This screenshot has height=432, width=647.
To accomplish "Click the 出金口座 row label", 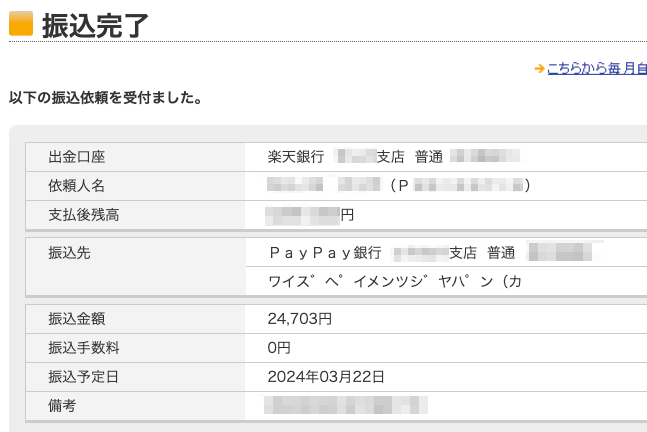I will (x=77, y=157).
